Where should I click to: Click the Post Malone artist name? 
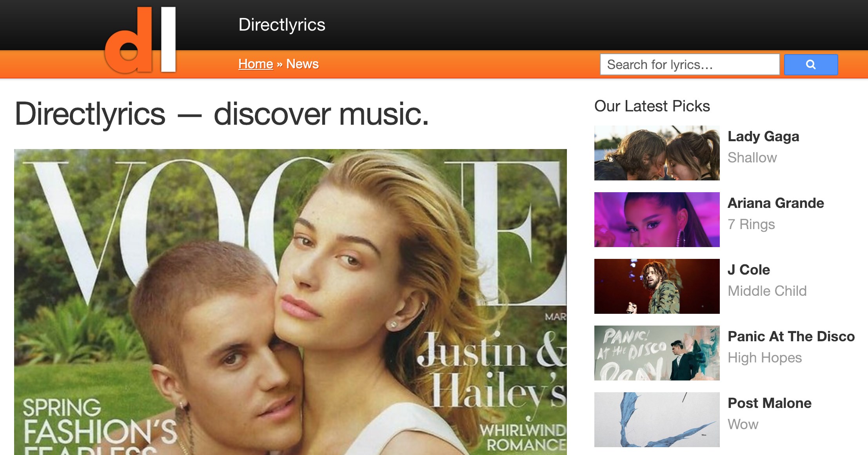(770, 403)
